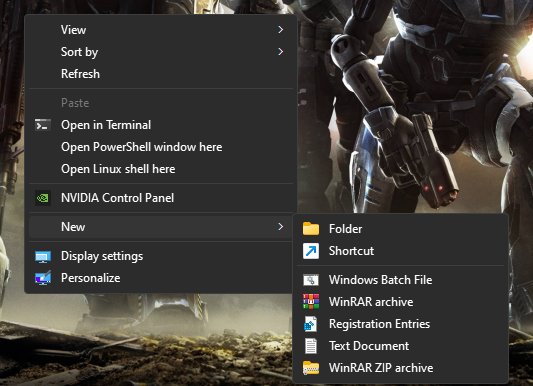Click the WinRAR archive books icon
The image size is (533, 386).
[x=311, y=302]
